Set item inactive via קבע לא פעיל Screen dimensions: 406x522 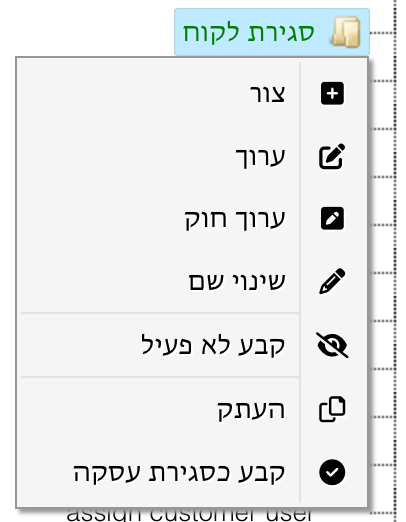[x=192, y=345]
